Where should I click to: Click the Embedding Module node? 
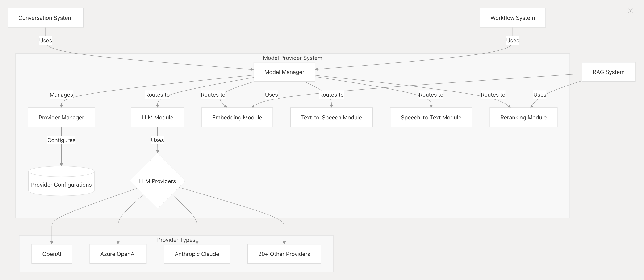tap(237, 117)
